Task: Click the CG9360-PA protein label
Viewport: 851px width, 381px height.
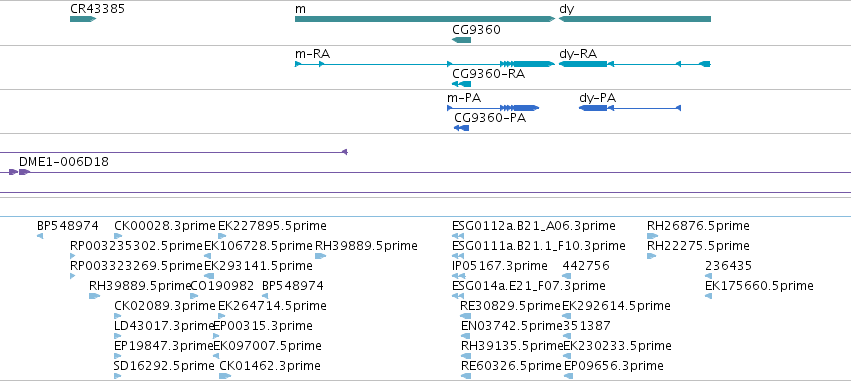Action: 490,118
